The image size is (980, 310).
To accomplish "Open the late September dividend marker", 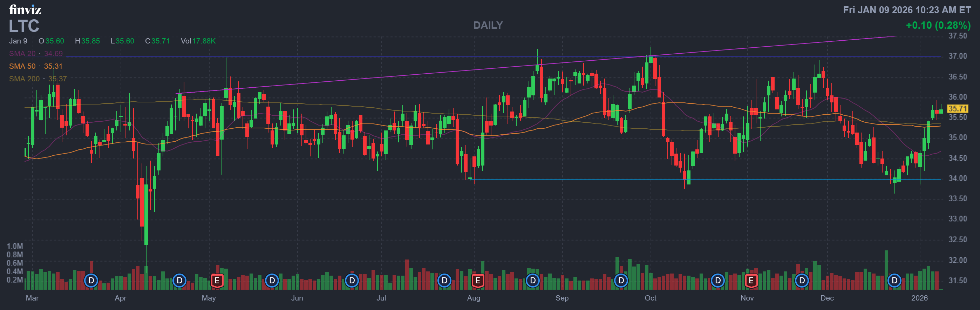I will click(621, 281).
